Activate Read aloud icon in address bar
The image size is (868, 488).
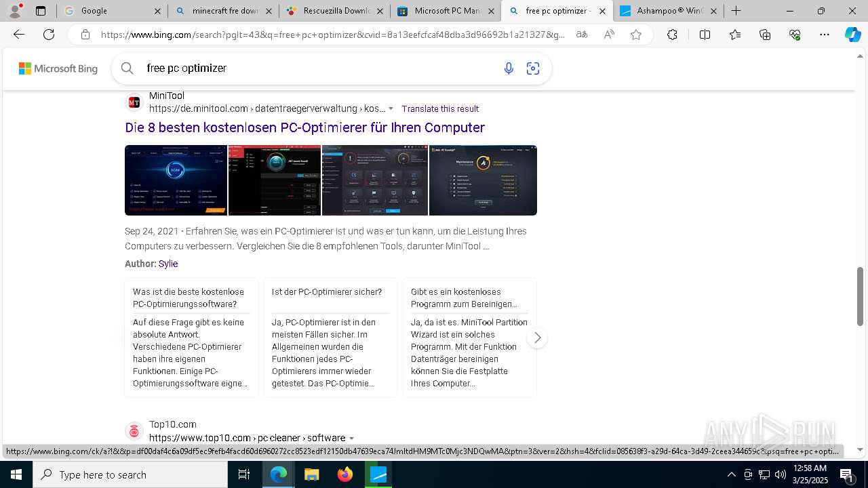click(x=609, y=35)
